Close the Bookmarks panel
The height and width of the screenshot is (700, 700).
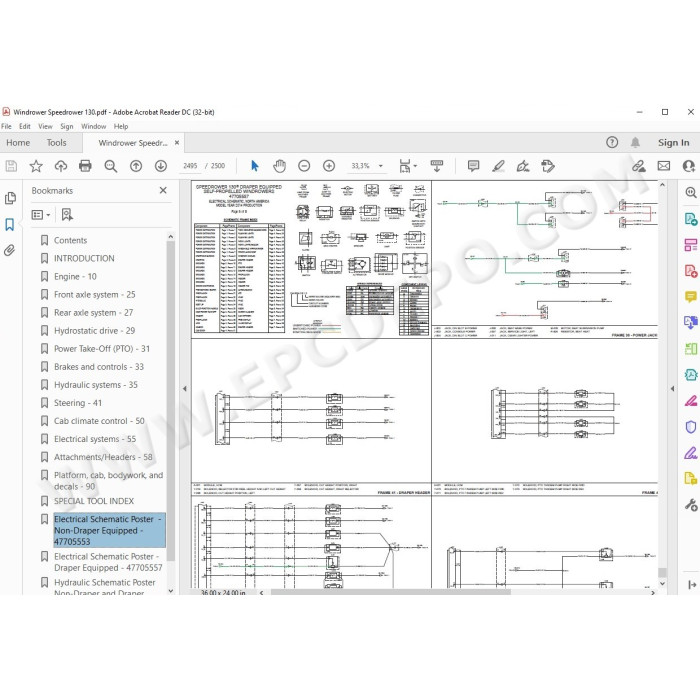tap(163, 191)
